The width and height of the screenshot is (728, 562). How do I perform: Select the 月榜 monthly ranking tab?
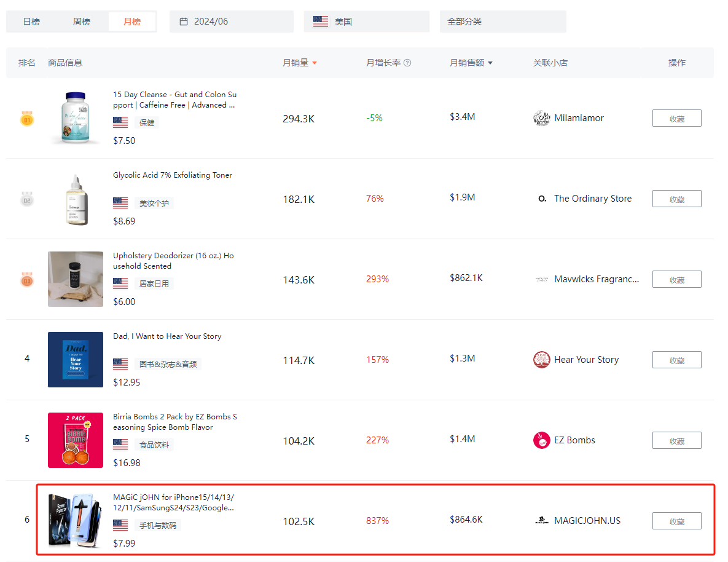pyautogui.click(x=132, y=22)
